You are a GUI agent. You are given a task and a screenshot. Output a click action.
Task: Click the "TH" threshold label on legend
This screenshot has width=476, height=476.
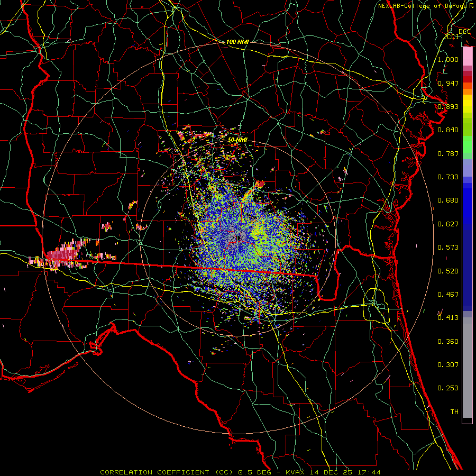click(x=454, y=412)
